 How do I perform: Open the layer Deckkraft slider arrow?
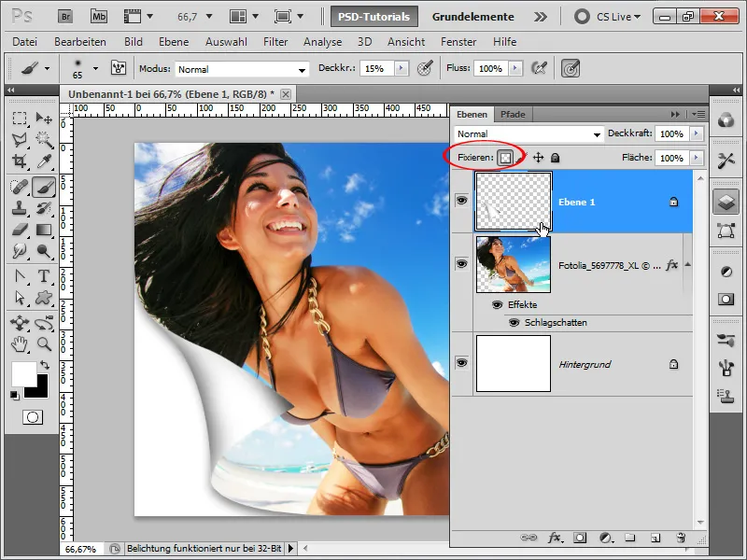click(x=697, y=133)
